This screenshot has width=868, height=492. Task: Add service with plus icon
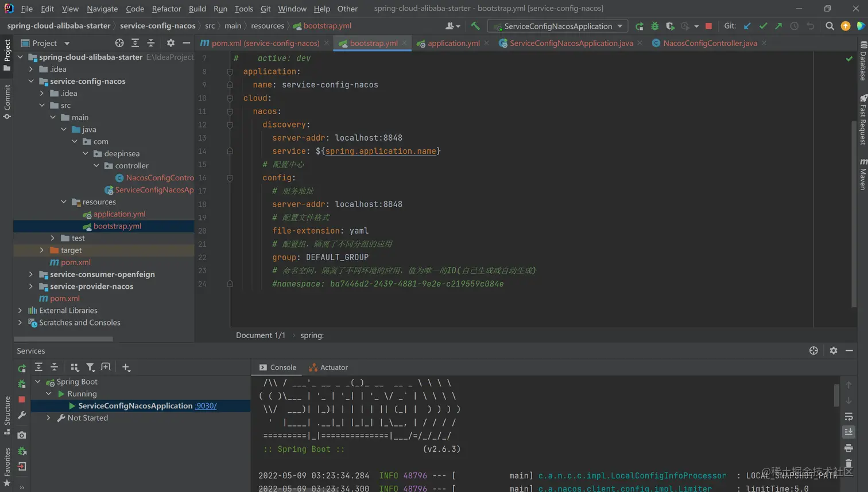pyautogui.click(x=126, y=367)
